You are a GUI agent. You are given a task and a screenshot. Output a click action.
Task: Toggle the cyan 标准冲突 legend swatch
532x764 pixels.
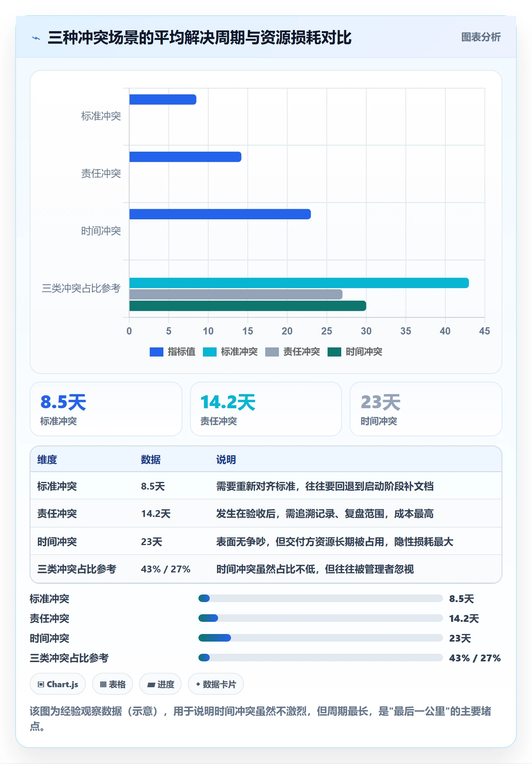click(210, 352)
